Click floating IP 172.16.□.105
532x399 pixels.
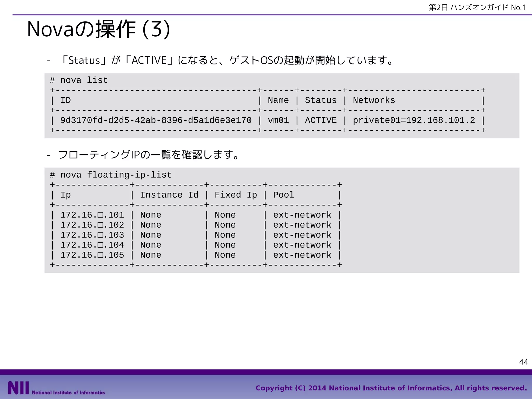[92, 255]
